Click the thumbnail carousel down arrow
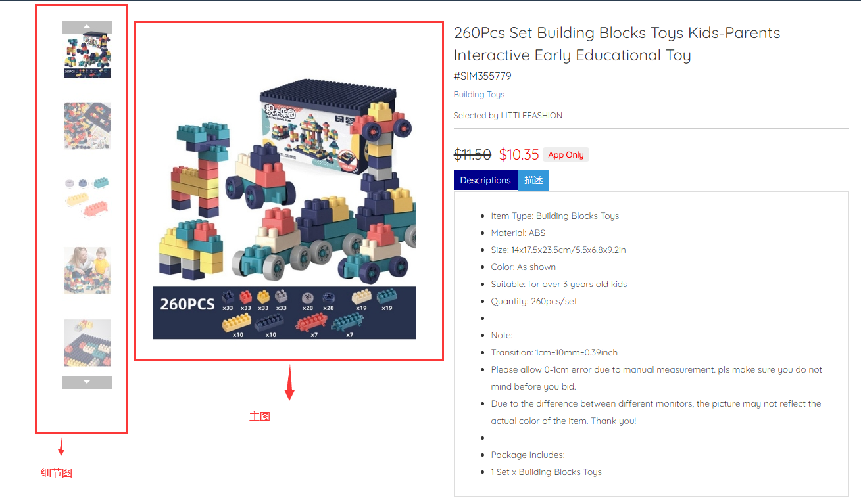Image resolution: width=861 pixels, height=504 pixels. (x=87, y=382)
